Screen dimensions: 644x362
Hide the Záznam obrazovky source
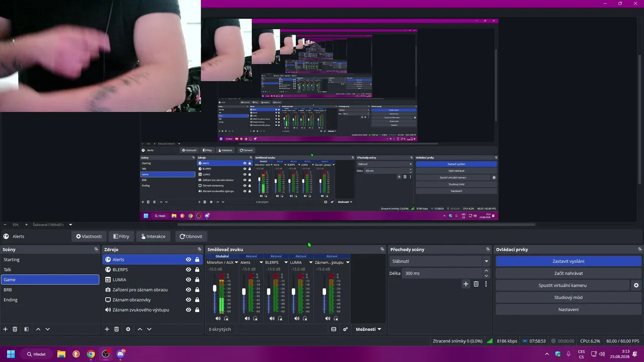coord(189,300)
